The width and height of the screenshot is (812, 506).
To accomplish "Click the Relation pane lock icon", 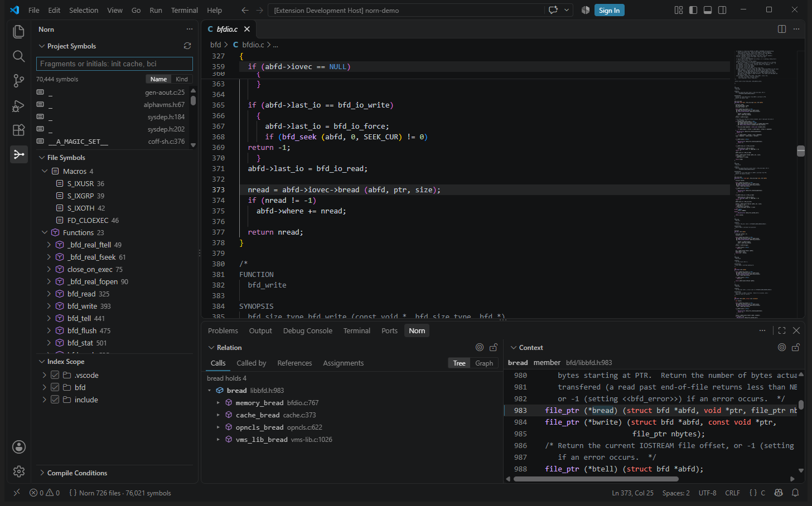I will coord(494,347).
